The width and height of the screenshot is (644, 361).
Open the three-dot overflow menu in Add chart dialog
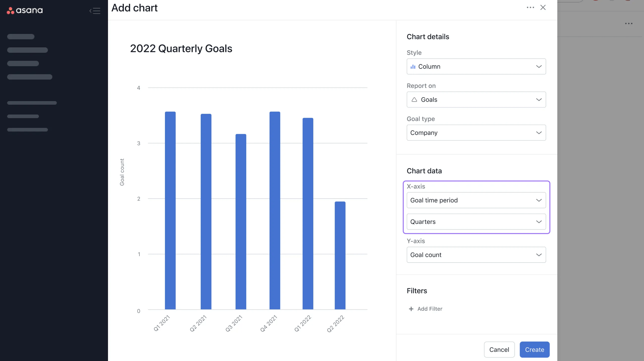[x=530, y=7]
